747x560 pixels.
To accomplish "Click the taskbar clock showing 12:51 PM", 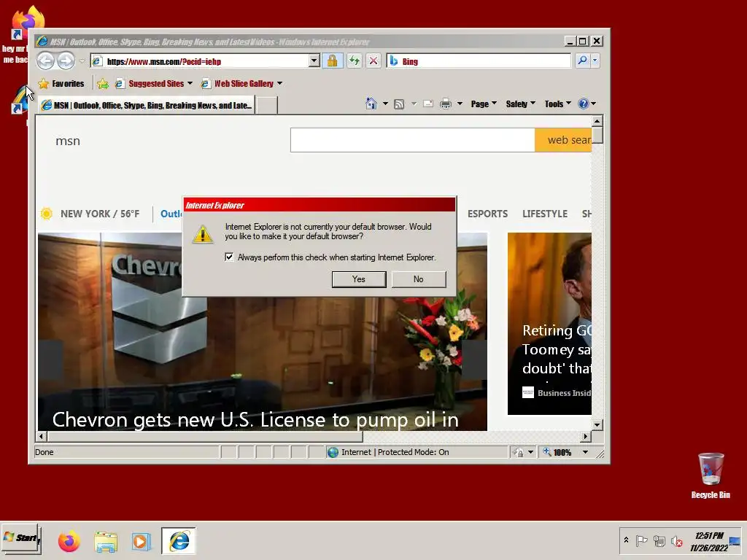I will [x=709, y=542].
